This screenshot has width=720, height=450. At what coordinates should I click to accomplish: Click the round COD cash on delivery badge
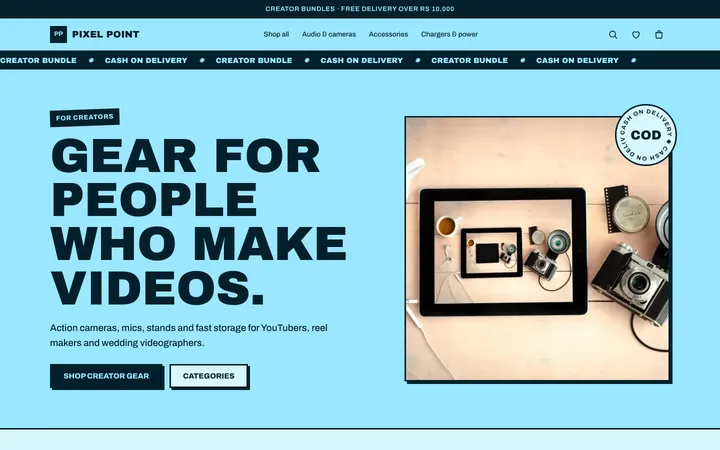tap(646, 135)
